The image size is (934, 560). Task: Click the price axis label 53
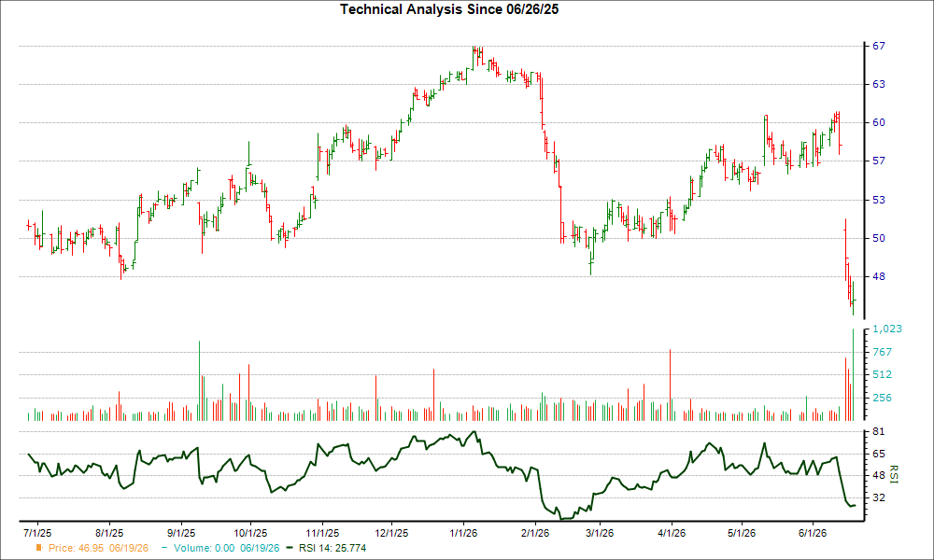tap(879, 200)
